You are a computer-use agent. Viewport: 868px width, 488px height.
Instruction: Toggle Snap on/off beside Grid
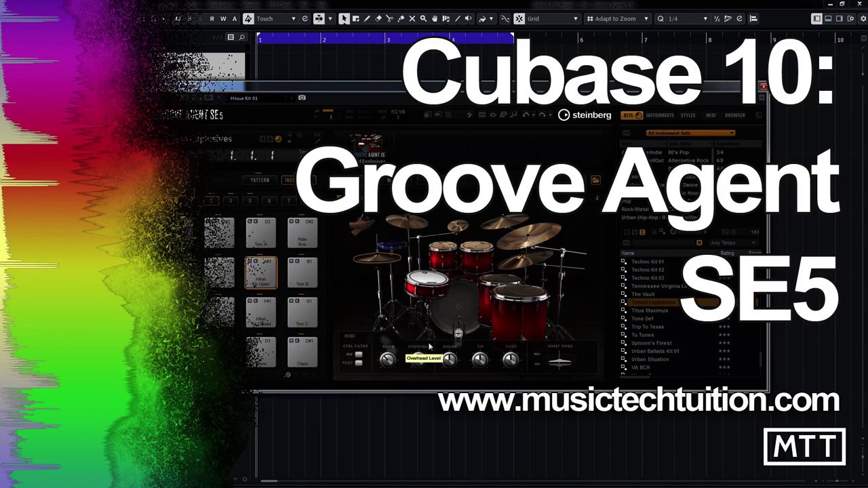pos(519,18)
